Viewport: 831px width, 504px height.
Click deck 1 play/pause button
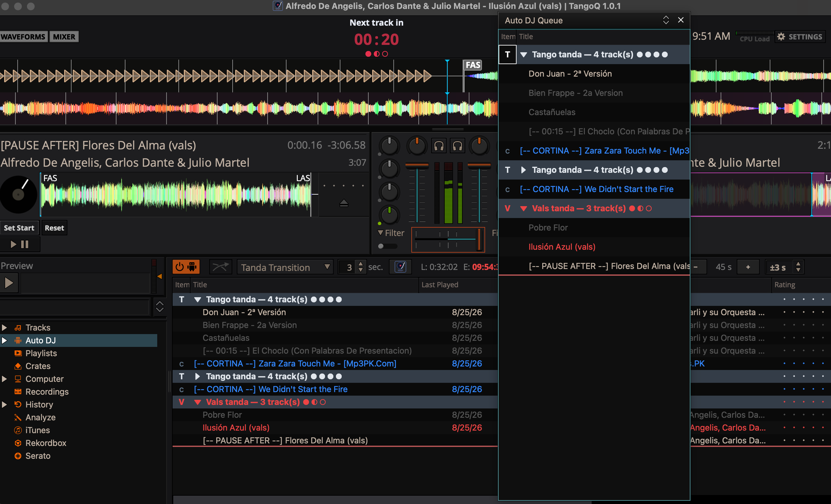(x=20, y=244)
